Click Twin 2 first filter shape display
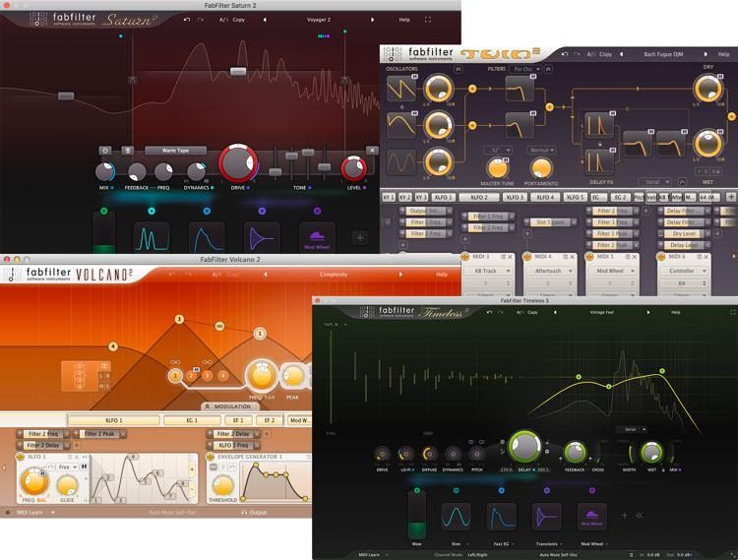Viewport: 738px width, 560px height. (521, 89)
